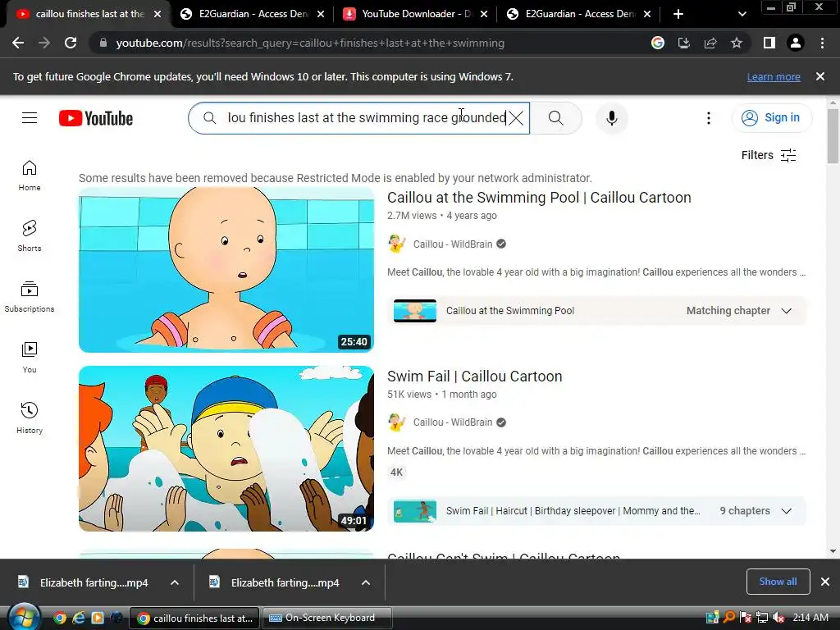
Task: Go to Home in the sidebar
Action: 30,176
